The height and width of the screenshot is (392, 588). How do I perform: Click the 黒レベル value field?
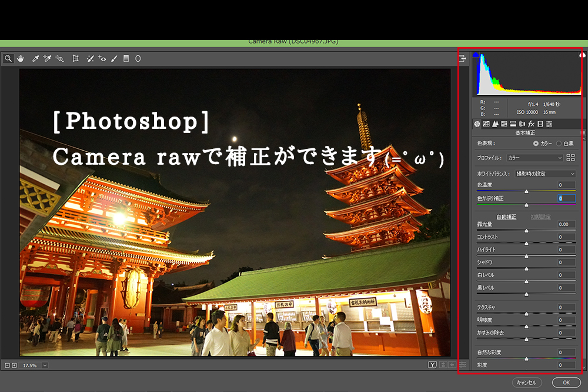pos(567,288)
